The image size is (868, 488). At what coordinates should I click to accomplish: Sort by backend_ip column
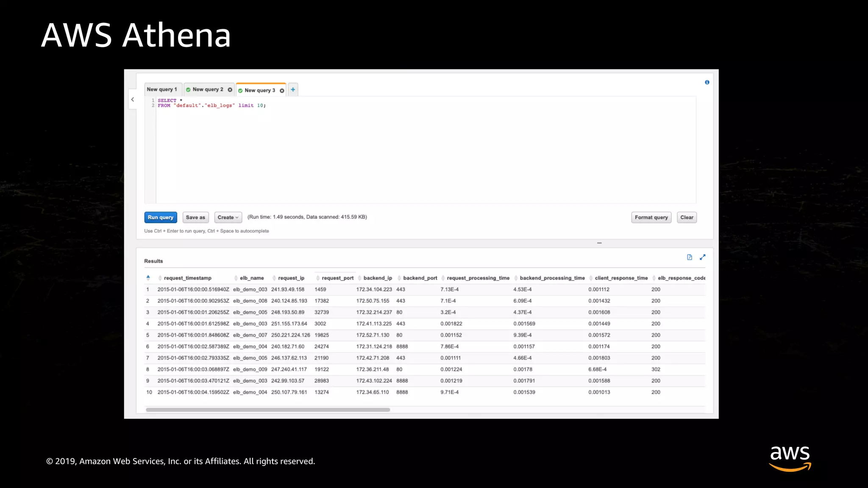tap(375, 278)
